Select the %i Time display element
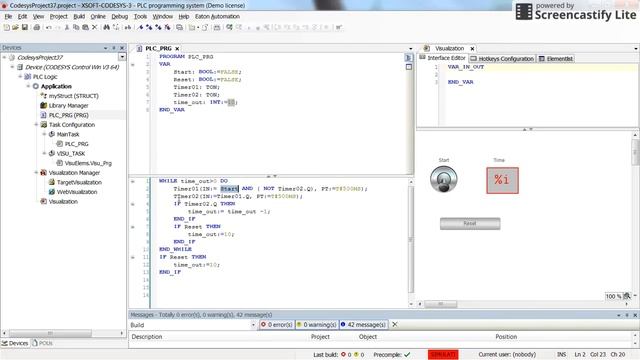This screenshot has height=360, width=640. coord(502,180)
